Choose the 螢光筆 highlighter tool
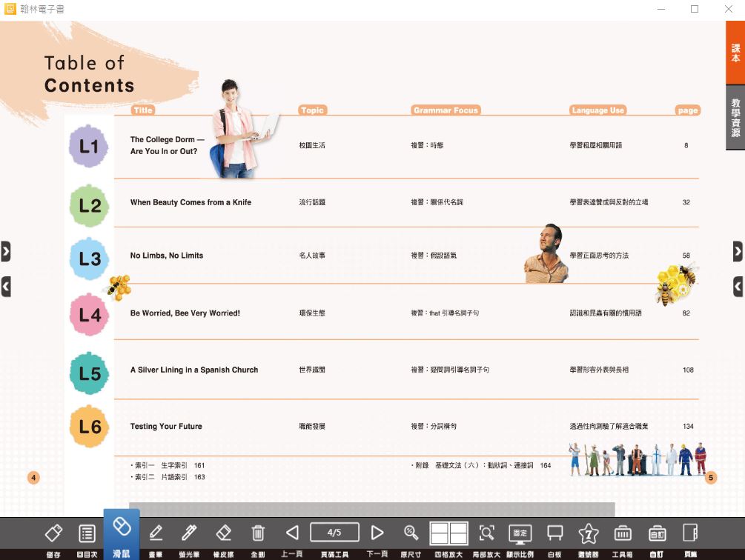The image size is (745, 560). (x=189, y=533)
